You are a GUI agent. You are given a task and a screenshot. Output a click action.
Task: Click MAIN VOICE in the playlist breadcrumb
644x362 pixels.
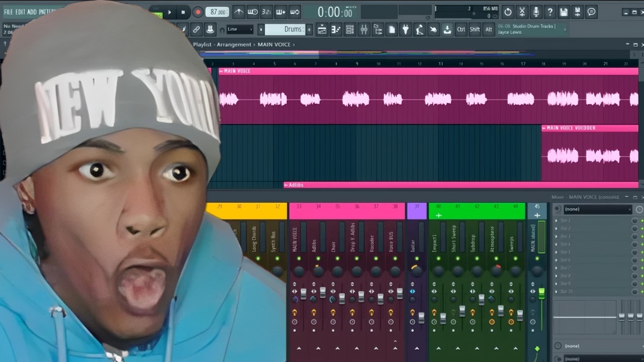click(274, 45)
